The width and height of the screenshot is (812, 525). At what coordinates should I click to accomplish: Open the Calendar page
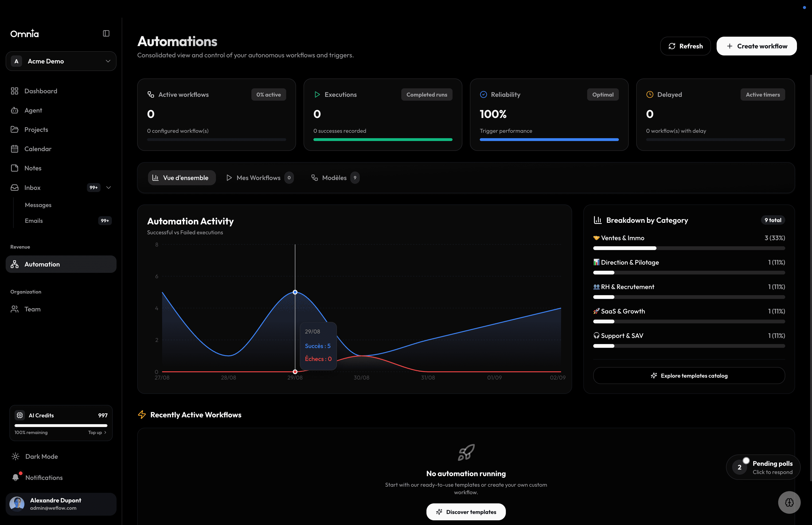pyautogui.click(x=61, y=149)
